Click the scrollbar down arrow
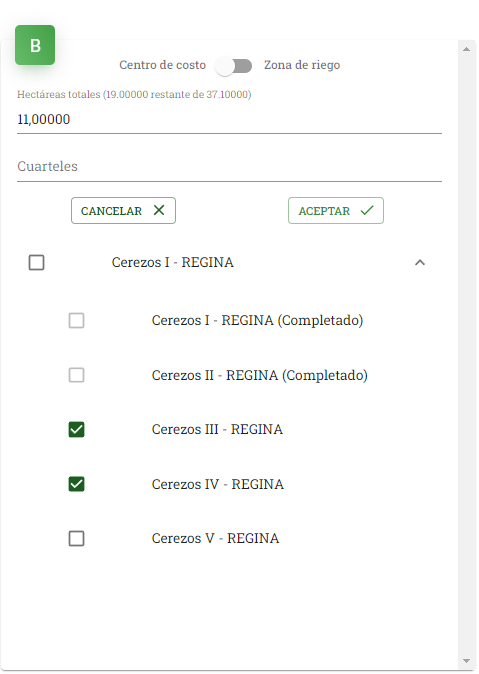The height and width of the screenshot is (674, 479). point(466,661)
